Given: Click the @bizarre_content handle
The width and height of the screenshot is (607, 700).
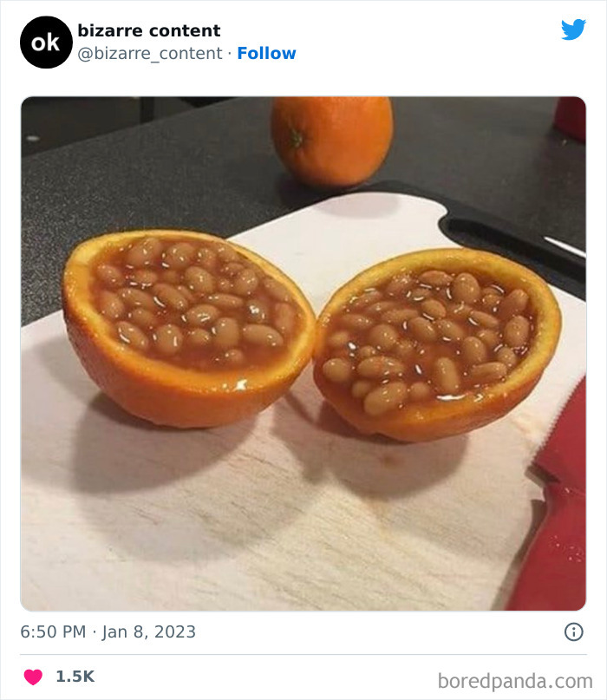Looking at the screenshot, I should click(x=150, y=53).
